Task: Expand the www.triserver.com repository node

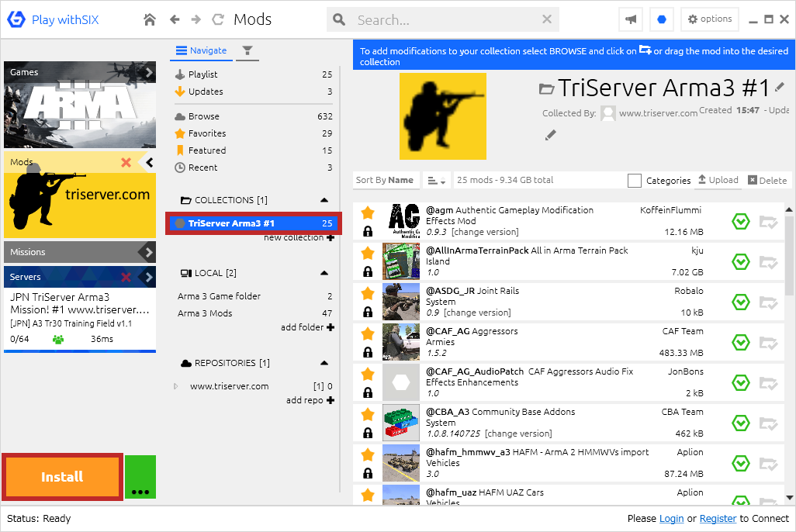Action: pyautogui.click(x=176, y=386)
